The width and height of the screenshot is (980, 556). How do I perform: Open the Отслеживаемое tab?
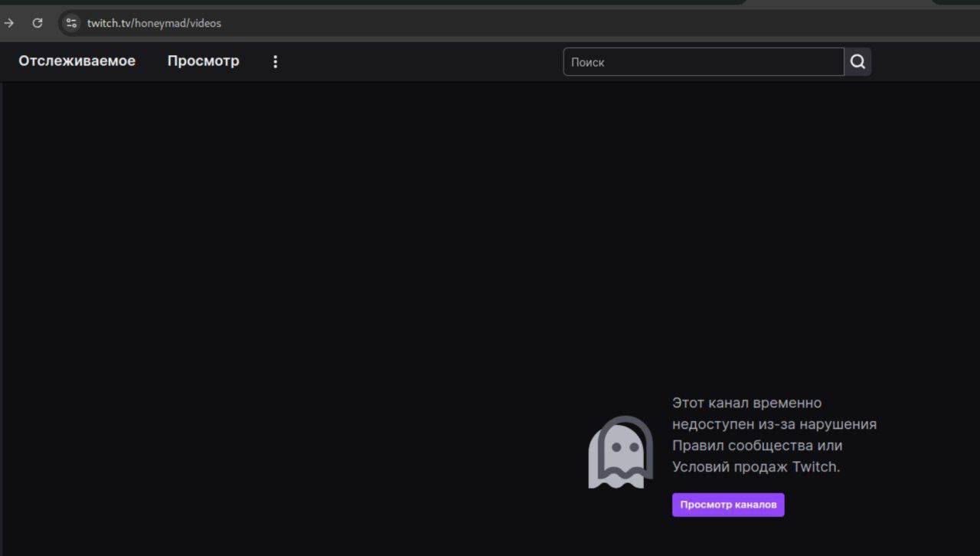(x=77, y=61)
